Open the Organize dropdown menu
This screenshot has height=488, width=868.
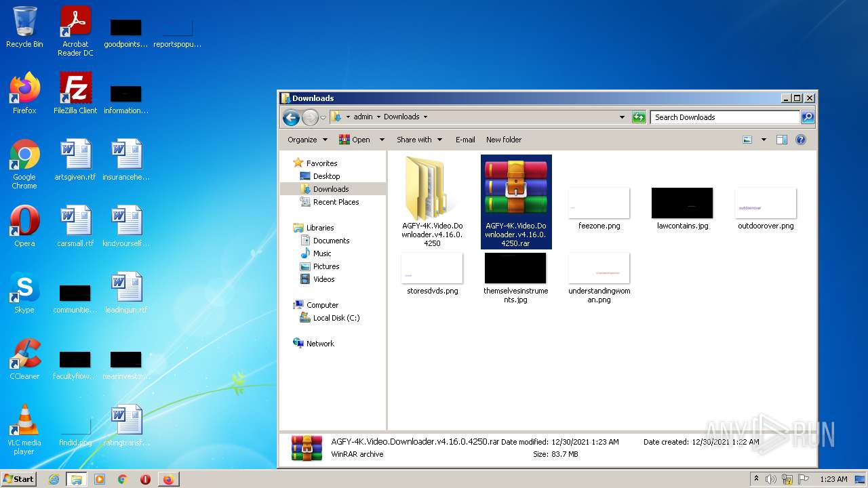click(x=307, y=140)
